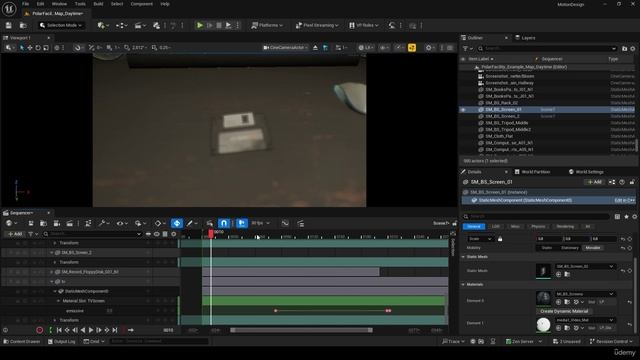
Task: Switch to the Layers tab
Action: pos(525,38)
